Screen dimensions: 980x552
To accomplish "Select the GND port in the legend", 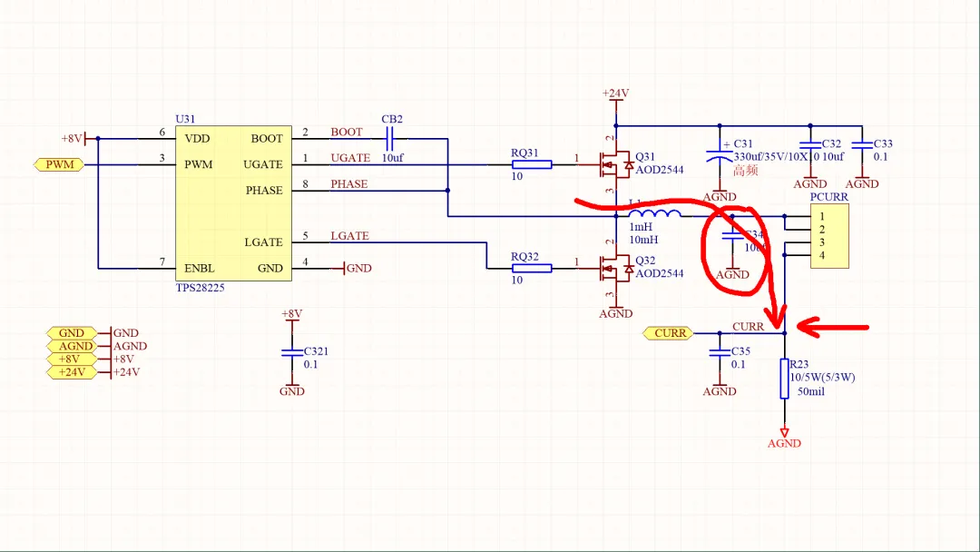I will 72,333.
